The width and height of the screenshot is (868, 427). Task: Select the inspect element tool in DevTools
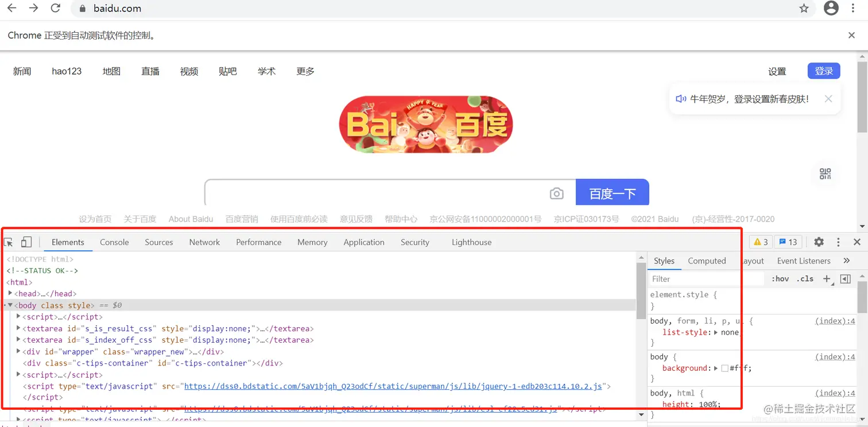tap(8, 242)
